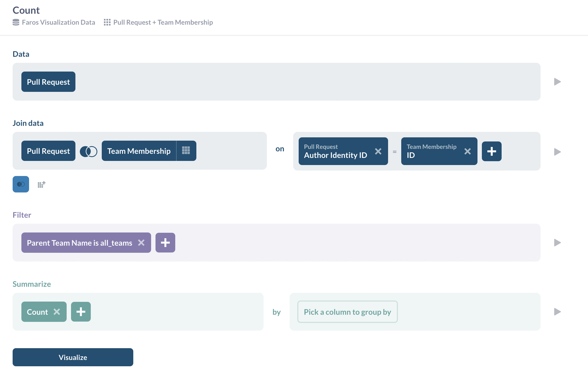Viewport: 588px width, 386px height.
Task: Add another join condition with plus button
Action: click(x=491, y=151)
